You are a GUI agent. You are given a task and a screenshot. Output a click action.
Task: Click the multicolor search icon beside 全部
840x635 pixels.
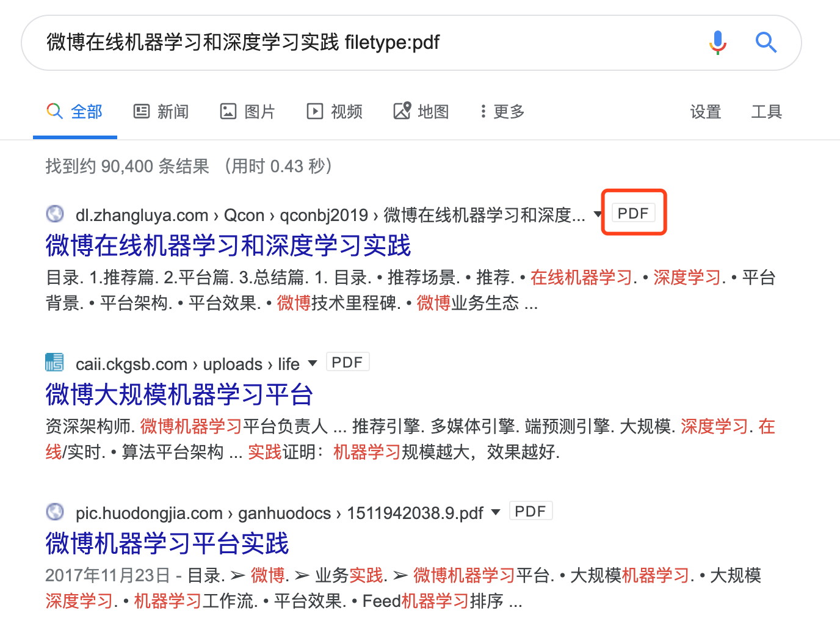pyautogui.click(x=54, y=111)
